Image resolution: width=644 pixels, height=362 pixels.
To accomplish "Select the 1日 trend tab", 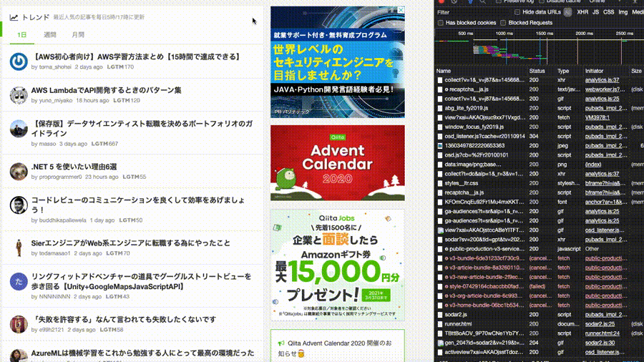I will pyautogui.click(x=22, y=35).
